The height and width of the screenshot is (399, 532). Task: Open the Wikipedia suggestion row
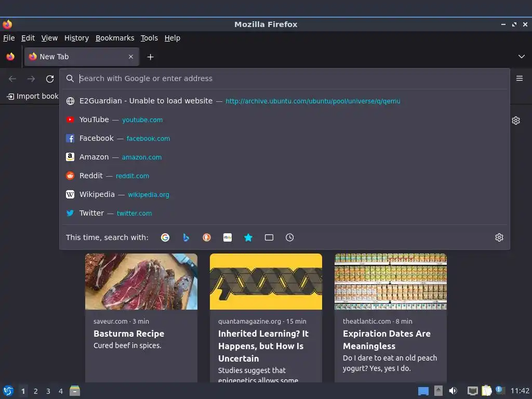(x=284, y=194)
